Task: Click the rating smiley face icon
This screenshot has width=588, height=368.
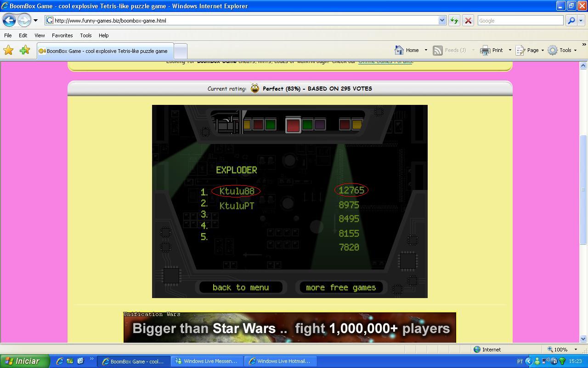Action: (255, 88)
